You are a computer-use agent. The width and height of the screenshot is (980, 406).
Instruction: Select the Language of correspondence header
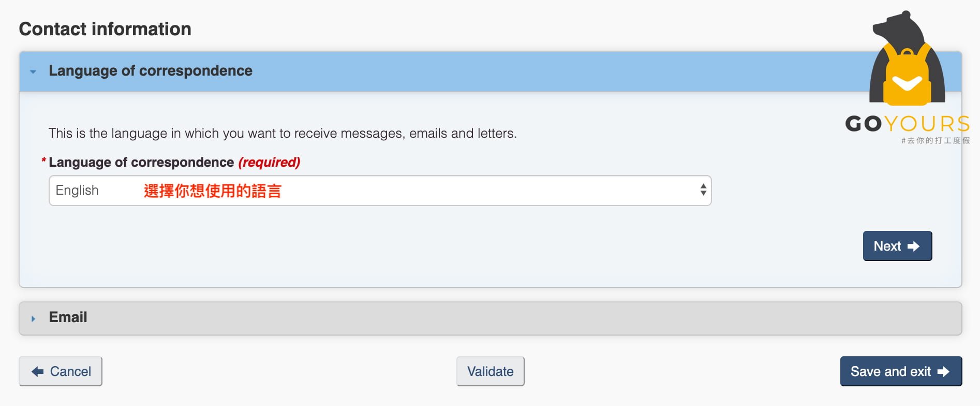(x=491, y=71)
